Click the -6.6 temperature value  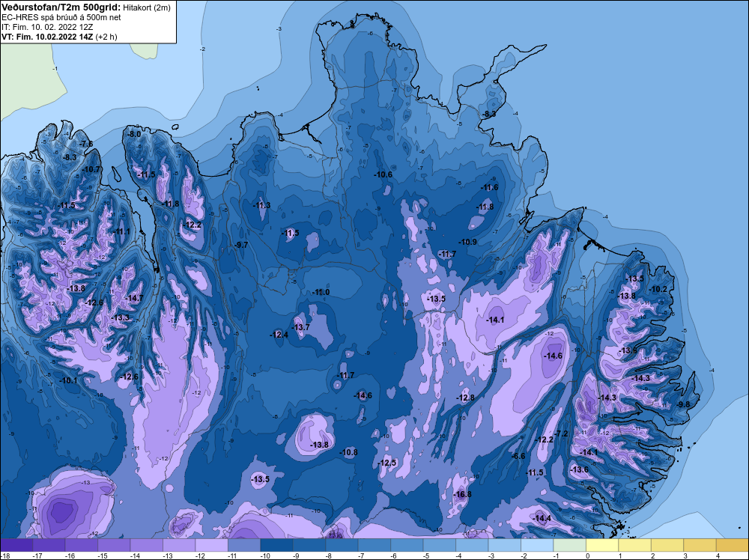(x=518, y=456)
